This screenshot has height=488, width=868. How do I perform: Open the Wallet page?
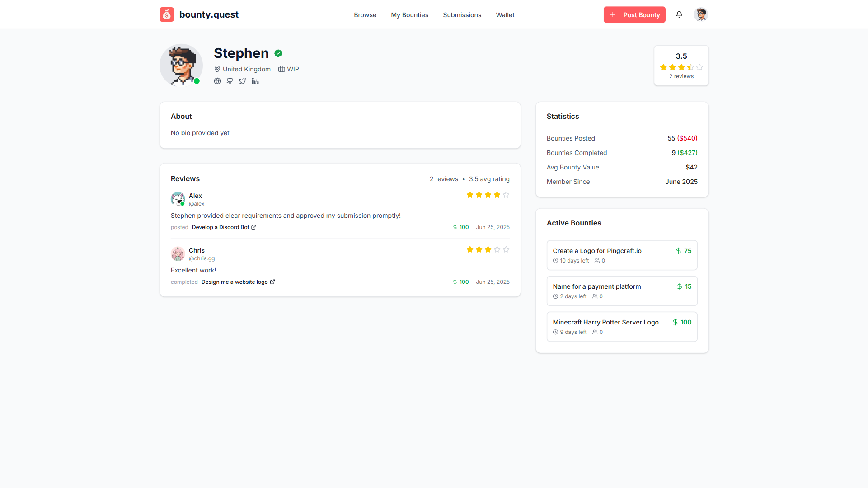coord(505,15)
